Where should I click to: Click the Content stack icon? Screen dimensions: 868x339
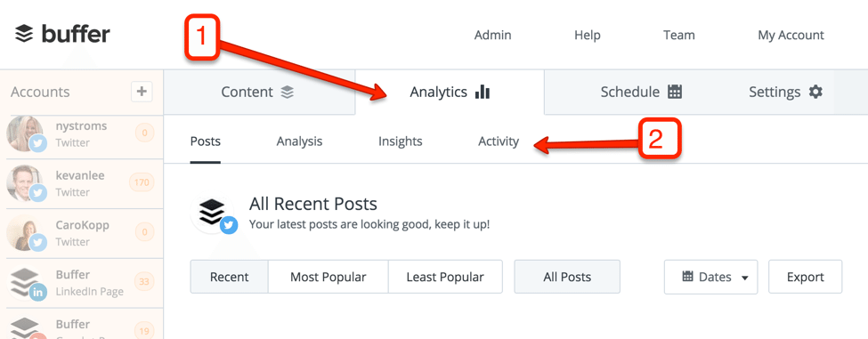click(287, 92)
